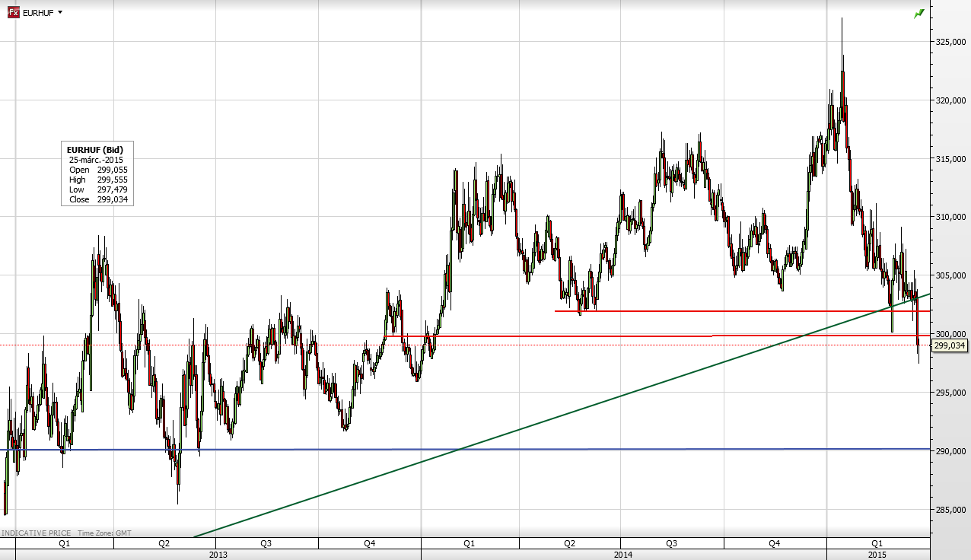Click the 'INDICATIVE PRICE' note at chart bottom
The width and height of the screenshot is (971, 560).
(x=36, y=533)
